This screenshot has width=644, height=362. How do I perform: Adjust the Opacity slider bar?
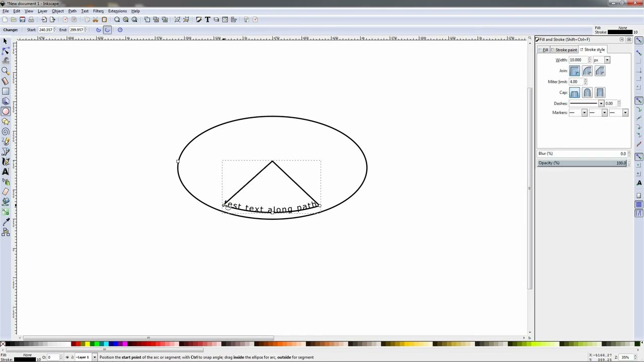[x=583, y=163]
